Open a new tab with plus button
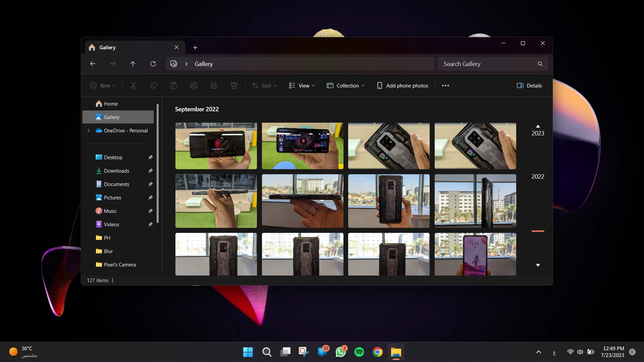644x362 pixels. coord(195,48)
